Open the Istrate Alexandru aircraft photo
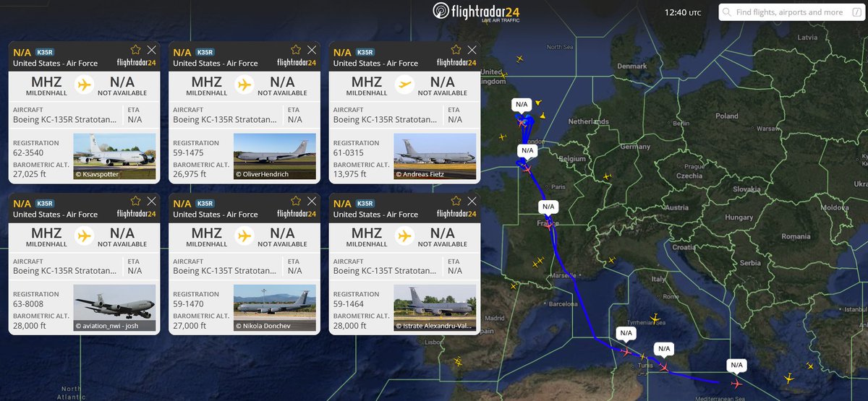Screen dimensions: 868x401 [x=435, y=308]
